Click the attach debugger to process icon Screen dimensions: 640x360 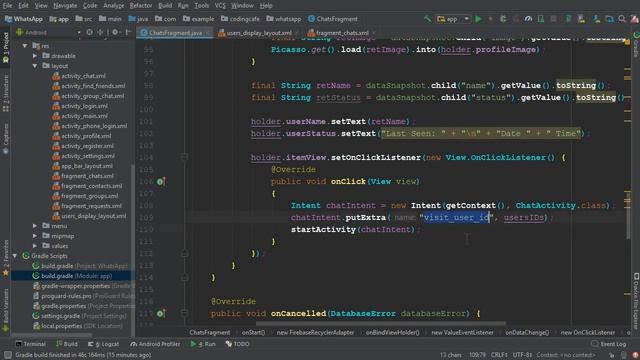541,19
